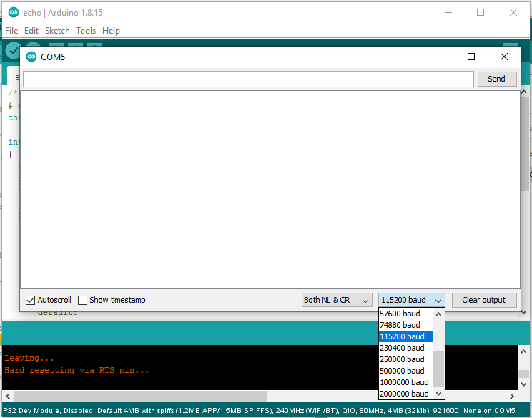Viewport: 532px width, 418px height.
Task: Toggle the Autoscroll checkbox
Action: [x=30, y=300]
